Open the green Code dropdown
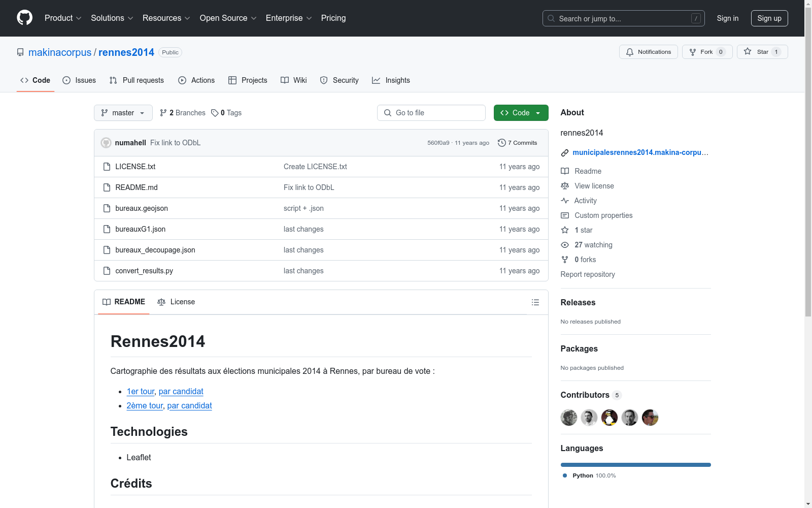Screen dimensions: 812x508 [x=521, y=113]
